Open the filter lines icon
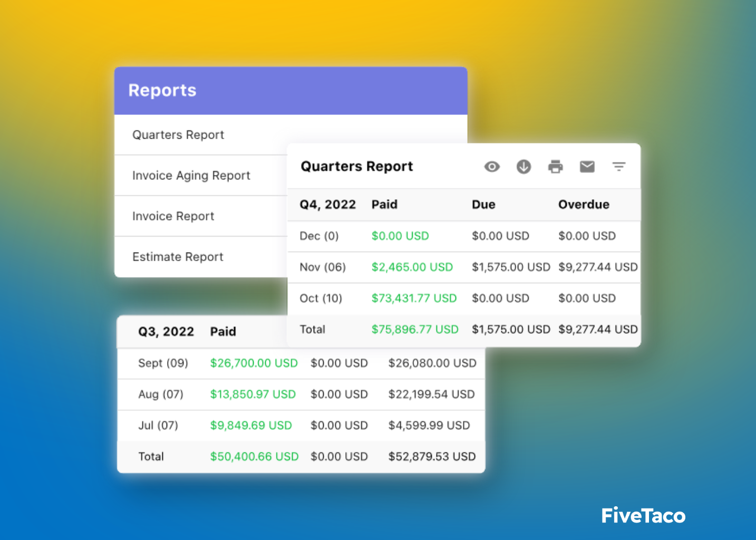Viewport: 756px width, 540px height. 619,167
